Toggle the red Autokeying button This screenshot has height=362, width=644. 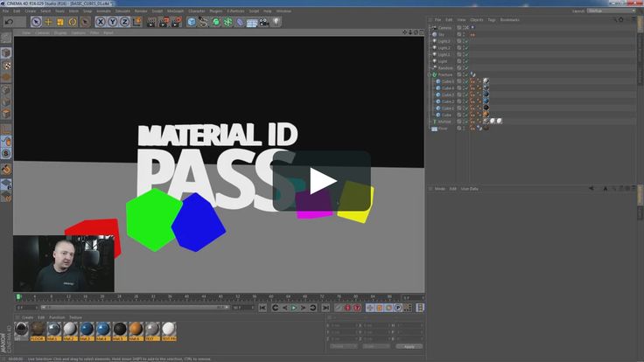[x=357, y=308]
